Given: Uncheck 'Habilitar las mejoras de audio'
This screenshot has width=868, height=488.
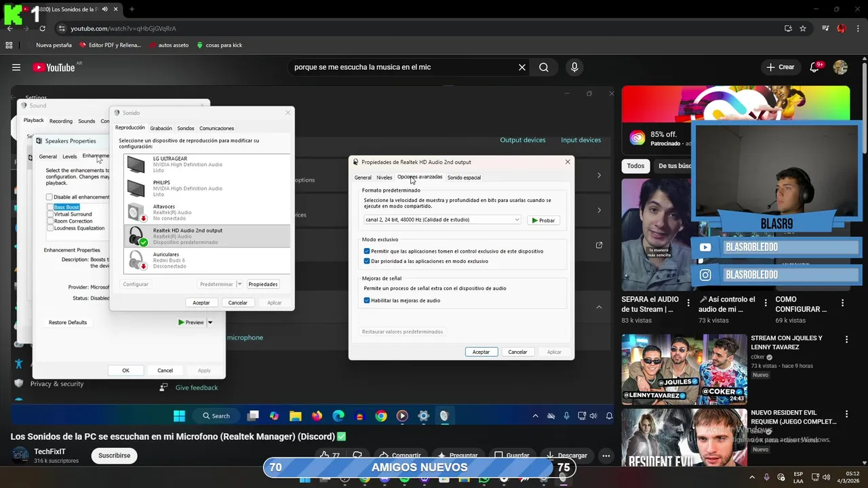Looking at the screenshot, I should click(367, 300).
